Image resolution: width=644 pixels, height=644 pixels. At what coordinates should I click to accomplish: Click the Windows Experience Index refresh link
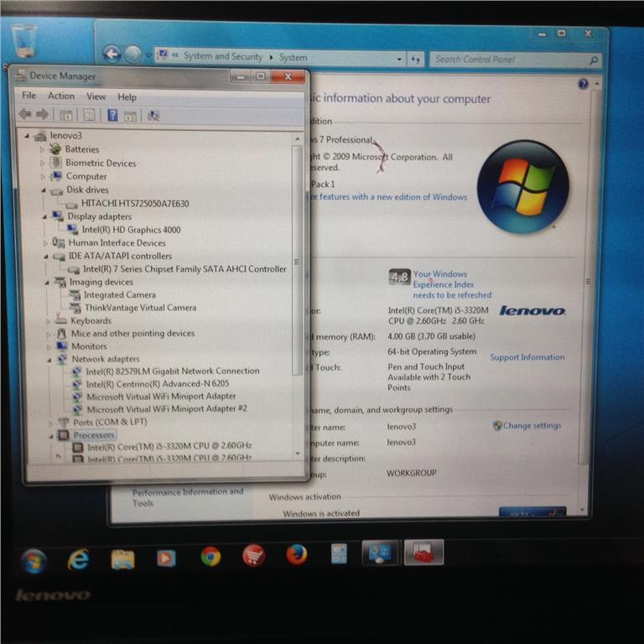pyautogui.click(x=452, y=284)
